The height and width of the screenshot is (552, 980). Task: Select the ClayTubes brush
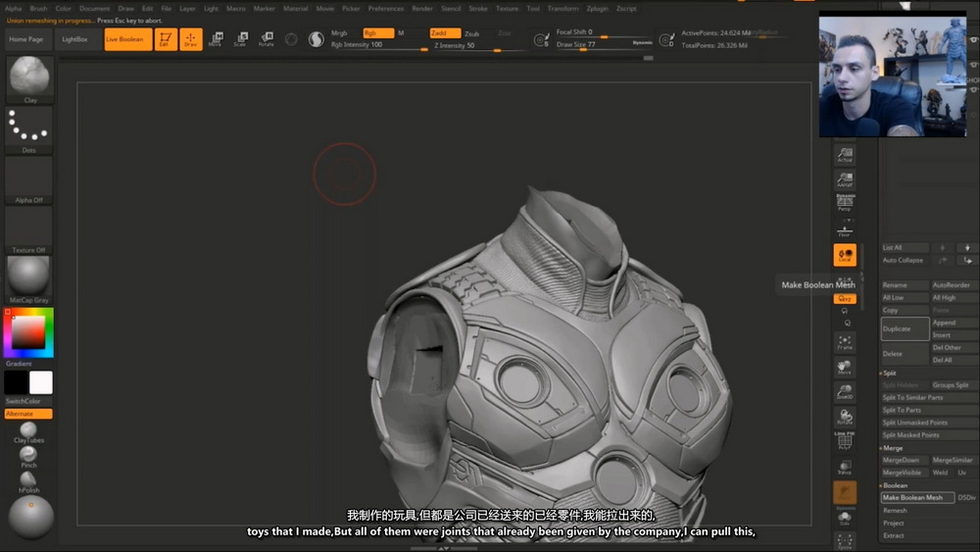[x=28, y=432]
